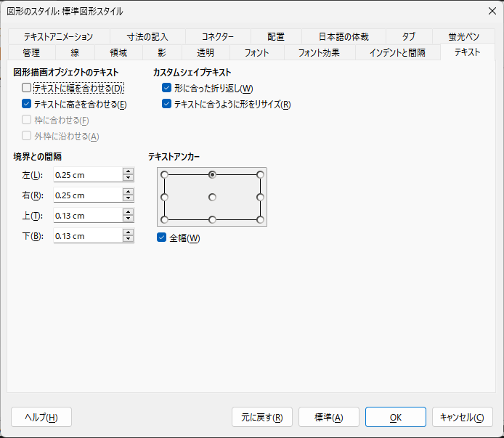Screen dimensions: 504x438
Task: Select the center text anchor point
Action: click(212, 197)
